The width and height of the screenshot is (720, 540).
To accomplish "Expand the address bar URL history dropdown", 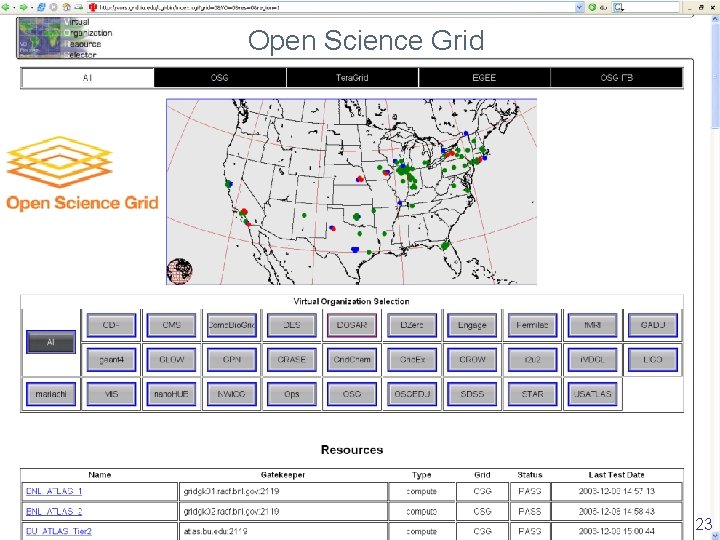I will 579,7.
